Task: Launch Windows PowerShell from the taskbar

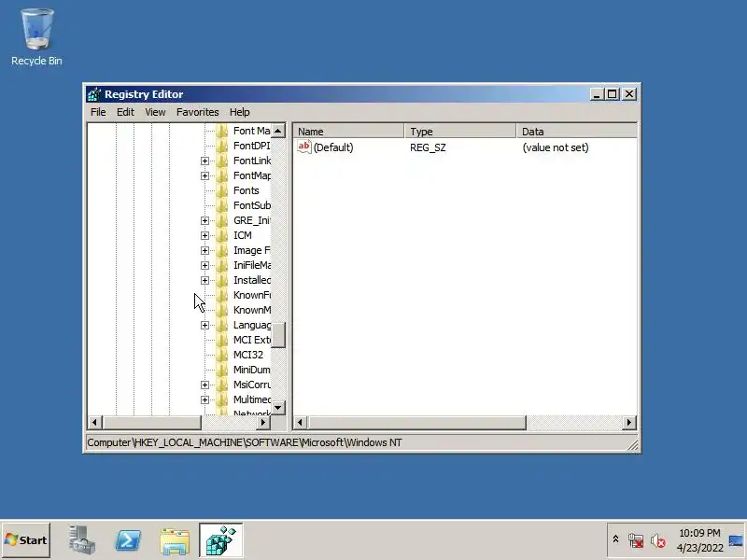Action: point(128,540)
